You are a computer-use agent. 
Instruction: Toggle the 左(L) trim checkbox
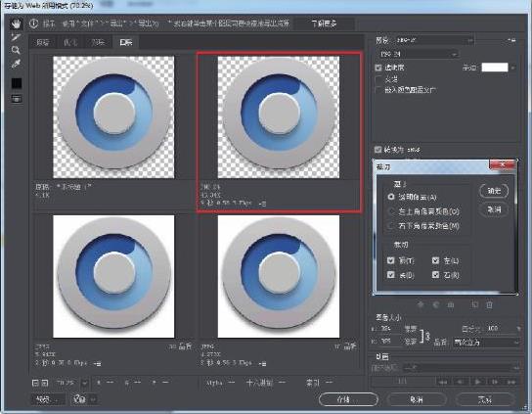435,260
